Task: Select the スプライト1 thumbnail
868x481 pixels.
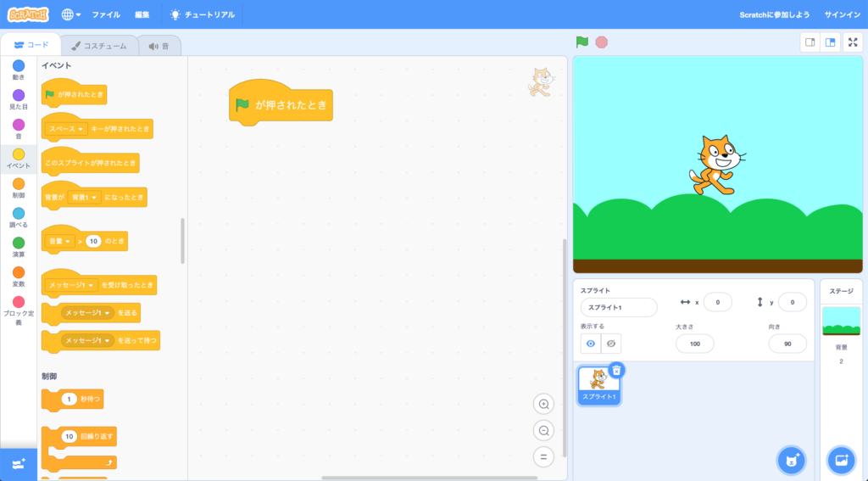Action: [598, 385]
